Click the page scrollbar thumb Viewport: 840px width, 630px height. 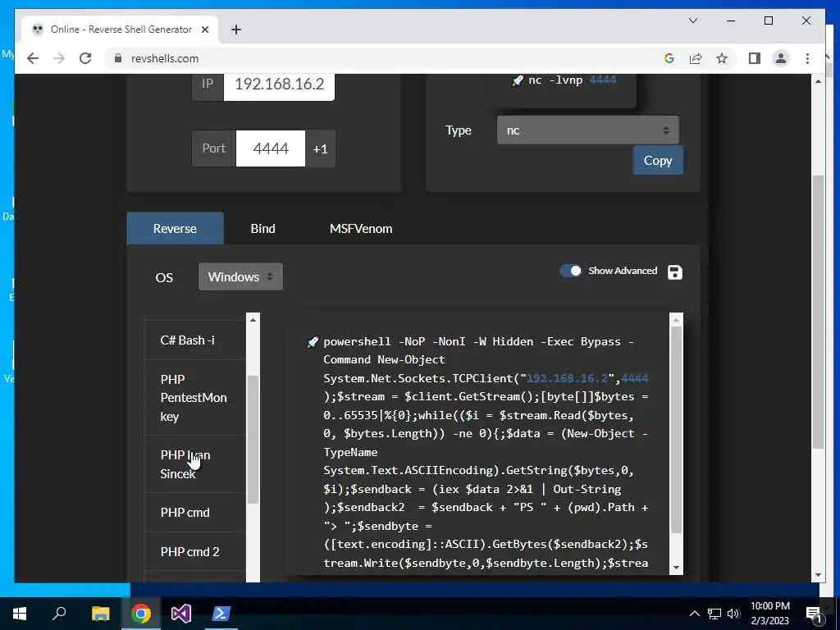pyautogui.click(x=818, y=312)
